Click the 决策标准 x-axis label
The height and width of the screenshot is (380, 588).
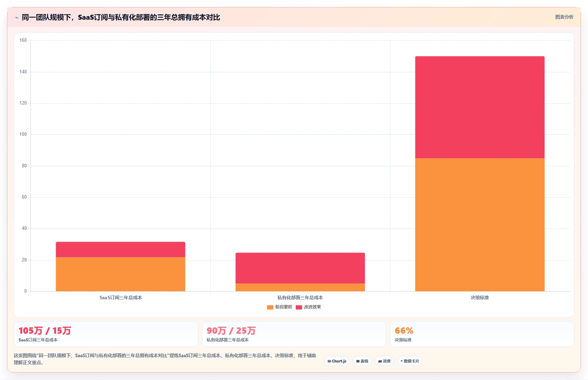click(x=480, y=298)
